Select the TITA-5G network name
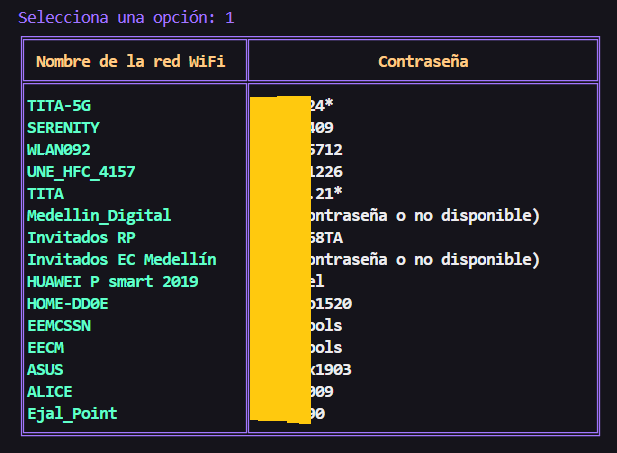Screen dimensions: 617x453 pos(65,106)
